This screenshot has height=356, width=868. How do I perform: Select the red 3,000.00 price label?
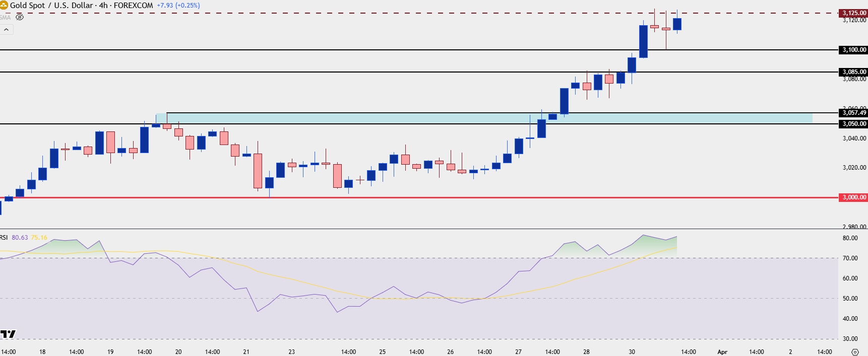[853, 197]
